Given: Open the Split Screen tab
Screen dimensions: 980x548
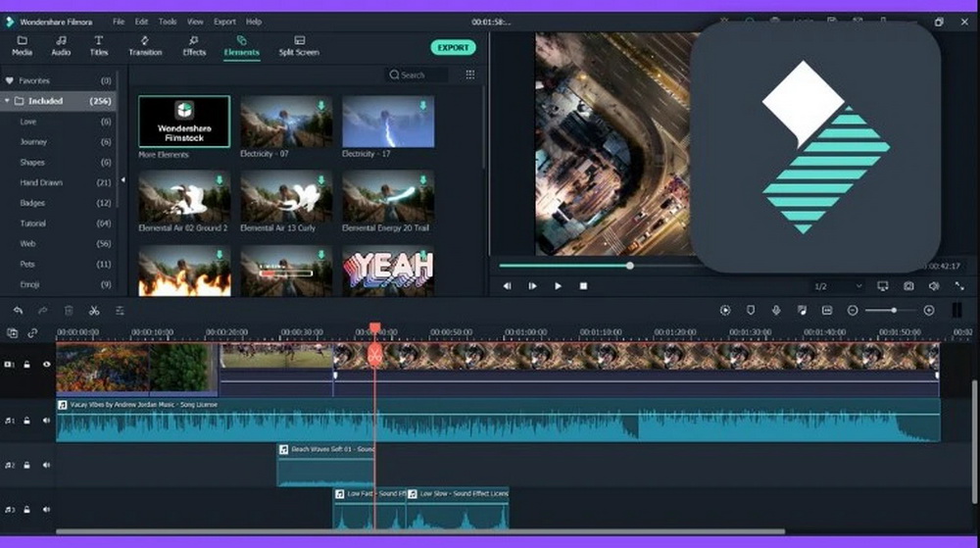Looking at the screenshot, I should [x=299, y=46].
